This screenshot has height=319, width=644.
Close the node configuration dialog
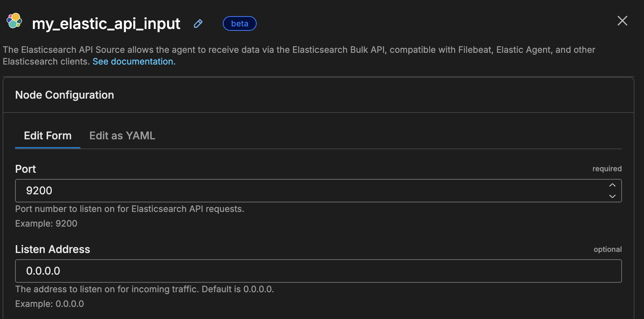[x=622, y=21]
